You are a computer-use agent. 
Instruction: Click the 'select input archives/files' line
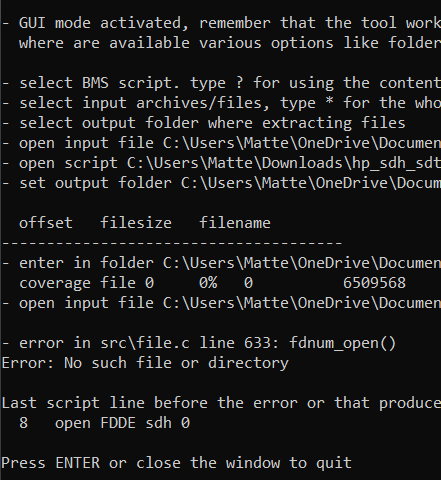221,103
